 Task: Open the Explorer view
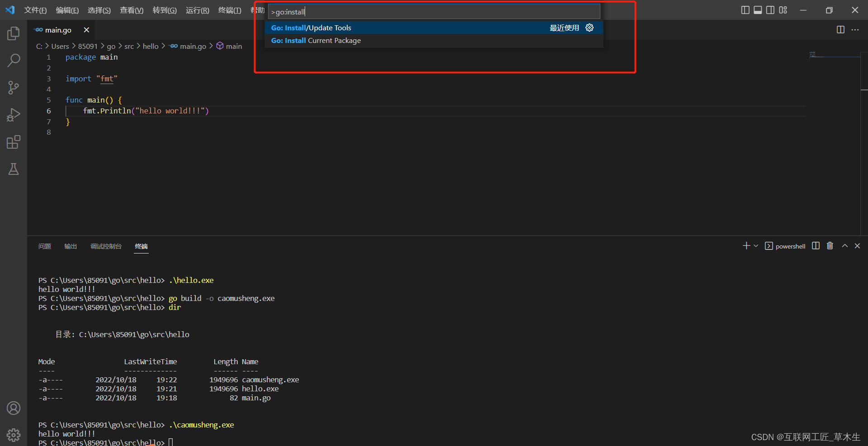pos(14,33)
